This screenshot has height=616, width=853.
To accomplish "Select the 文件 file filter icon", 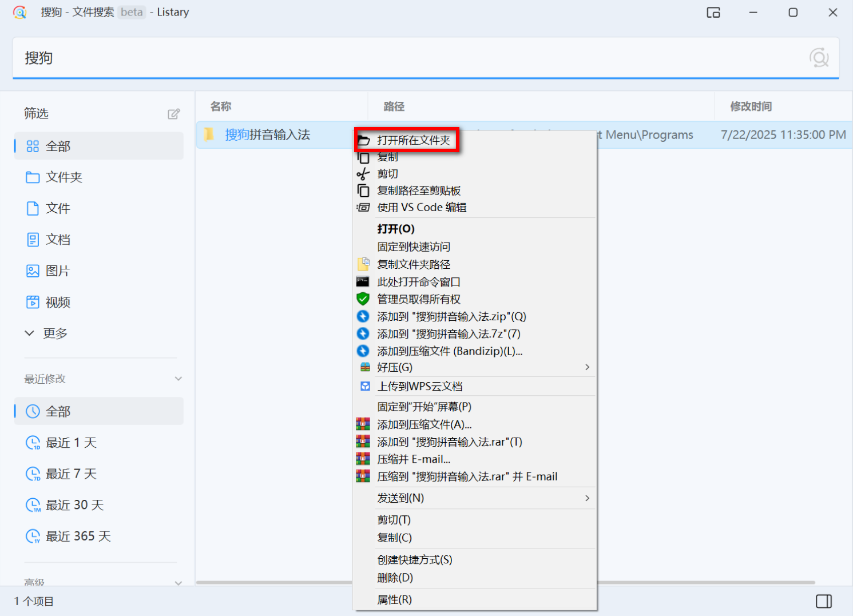I will pyautogui.click(x=33, y=208).
